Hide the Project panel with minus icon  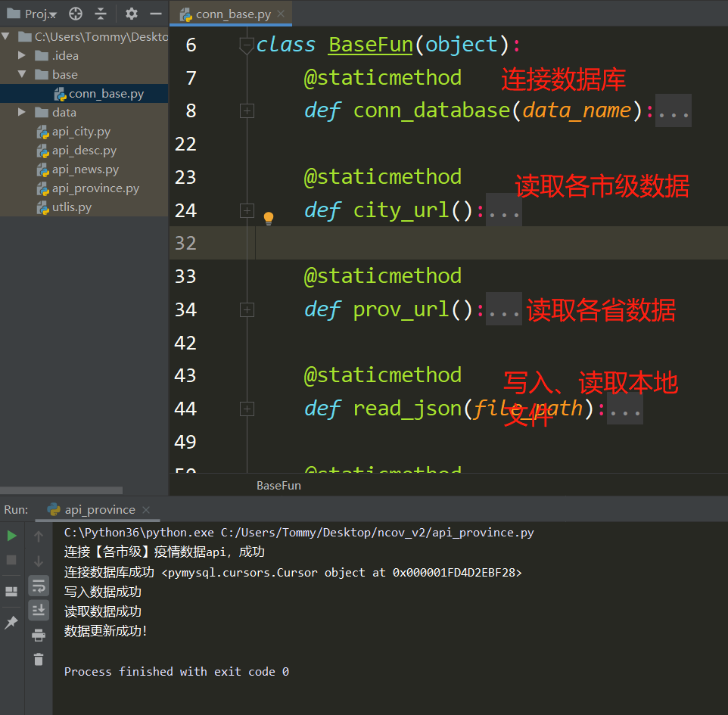156,14
